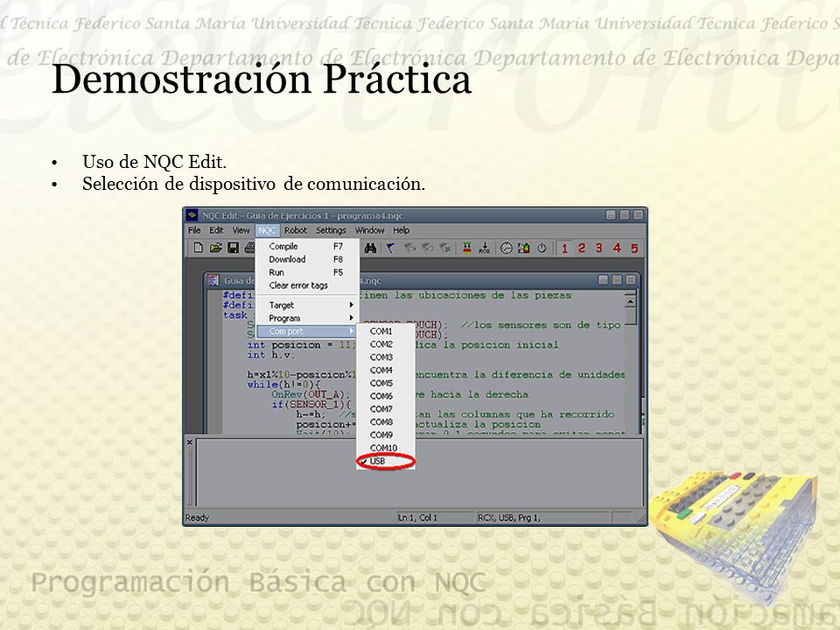Click the red-green compile icon
Screen dimensions: 840x630
click(467, 248)
